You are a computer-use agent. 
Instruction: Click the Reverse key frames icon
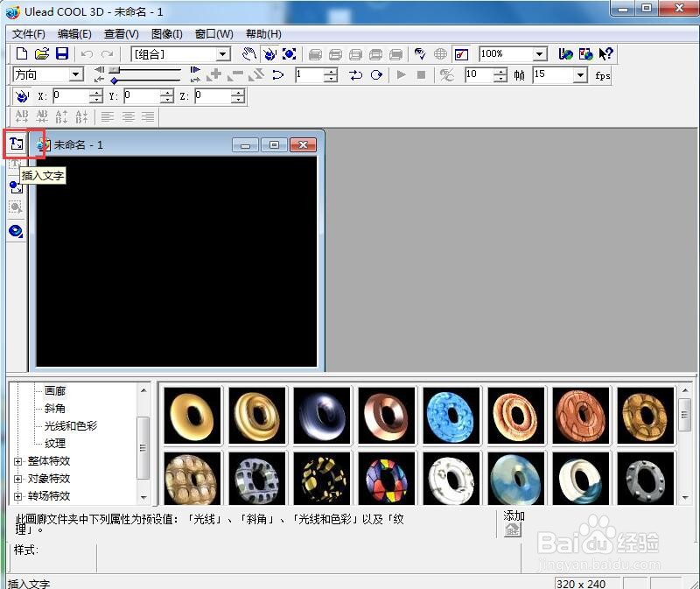[x=256, y=74]
